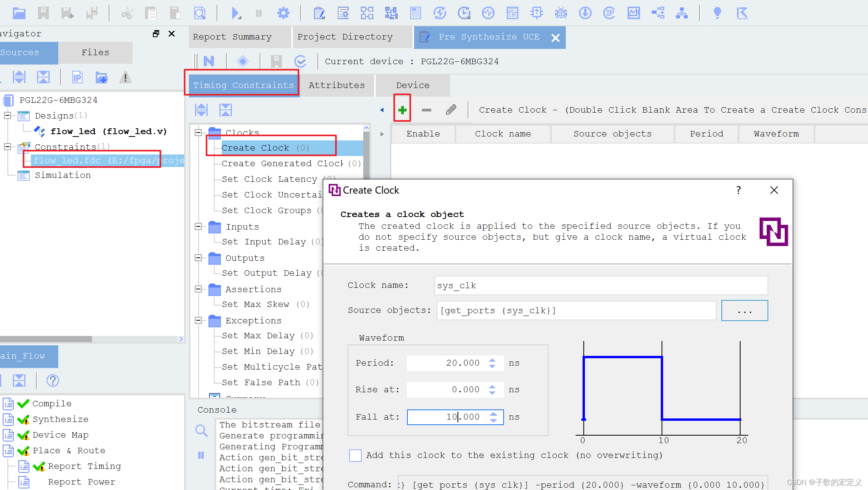Viewport: 868px width, 490px height.
Task: Click the refresh check icon in UCE toolbar
Action: (x=300, y=61)
